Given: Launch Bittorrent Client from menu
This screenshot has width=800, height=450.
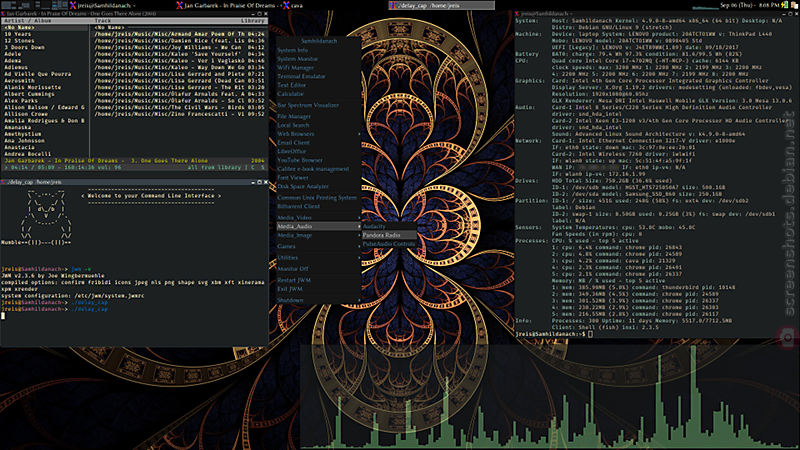Looking at the screenshot, I should (x=318, y=206).
